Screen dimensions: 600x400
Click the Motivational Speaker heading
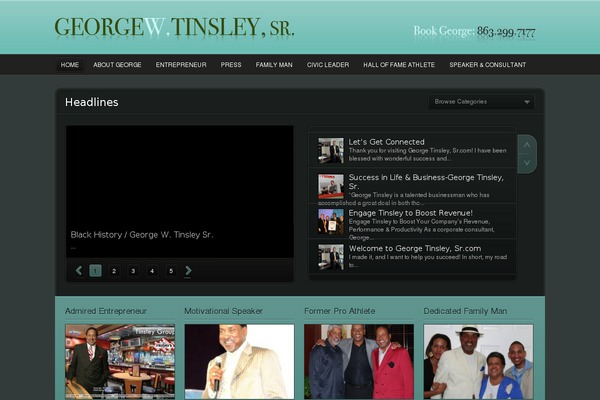tap(223, 311)
